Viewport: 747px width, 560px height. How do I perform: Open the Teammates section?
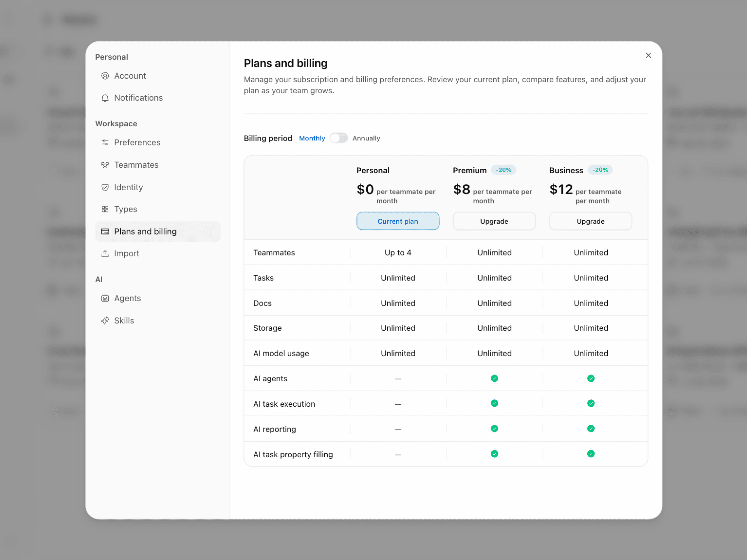tap(158, 165)
